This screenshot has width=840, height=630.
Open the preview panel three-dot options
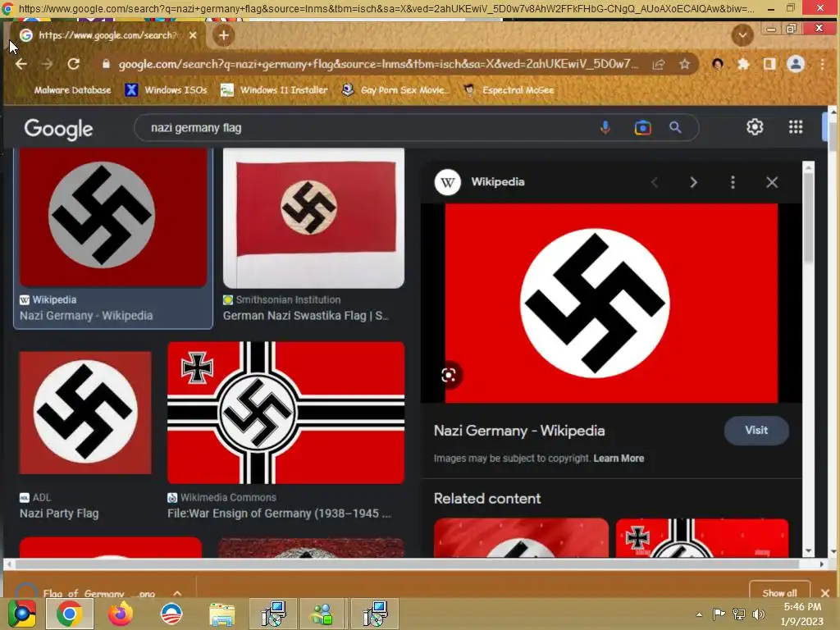pos(733,183)
